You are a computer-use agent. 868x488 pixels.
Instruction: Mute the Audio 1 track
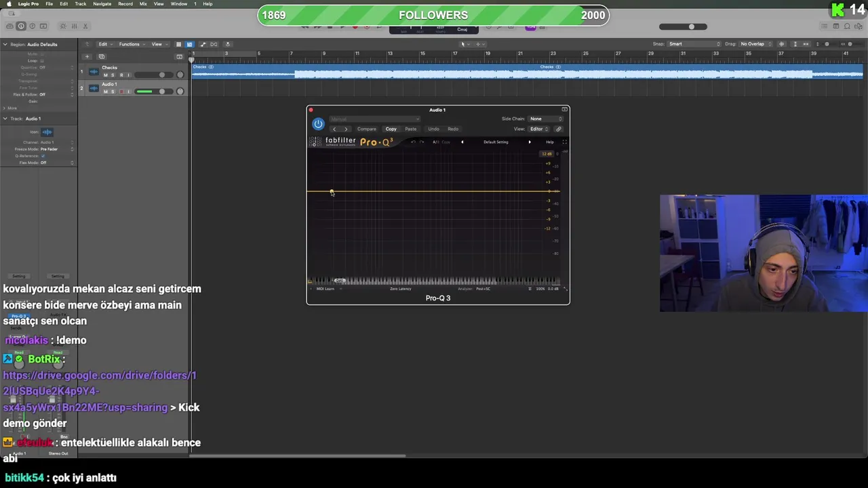pyautogui.click(x=105, y=91)
